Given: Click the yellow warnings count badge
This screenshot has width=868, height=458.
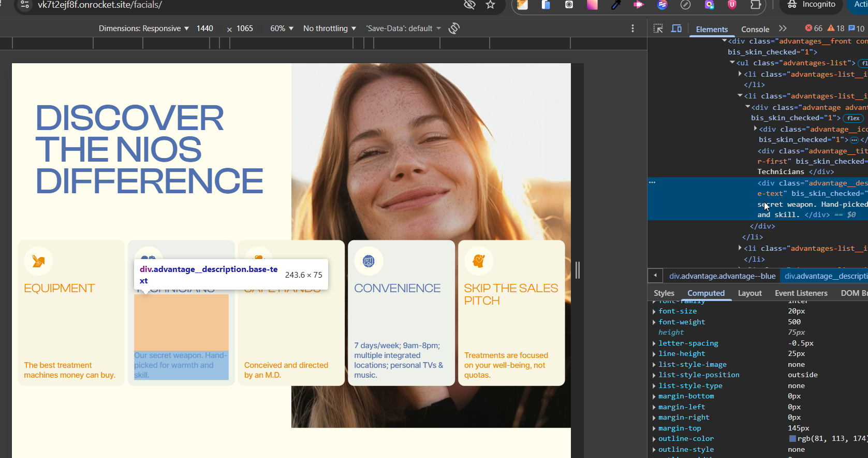Looking at the screenshot, I should tap(836, 28).
